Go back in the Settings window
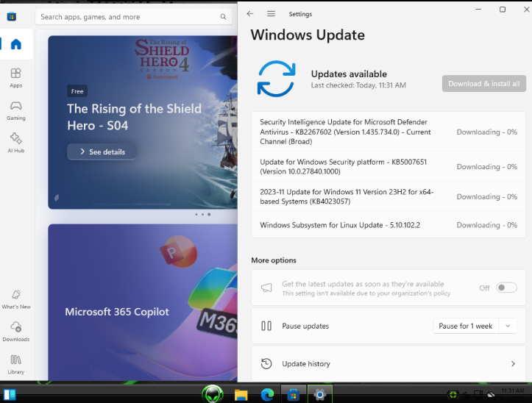The image size is (532, 403). coord(250,13)
